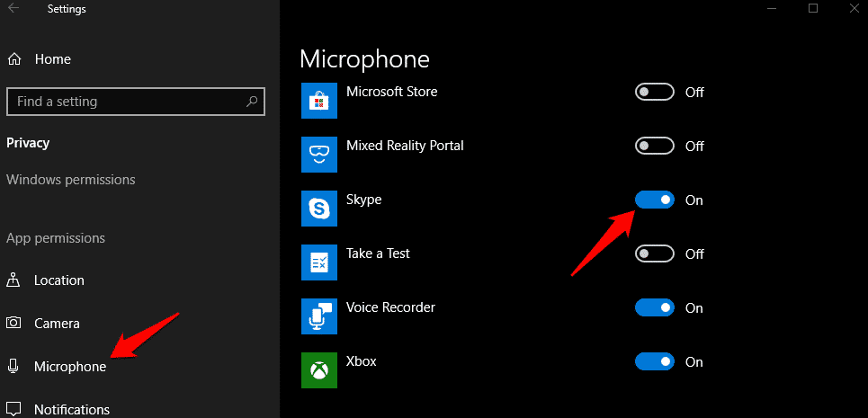Image resolution: width=868 pixels, height=418 pixels.
Task: Click the Skype app name
Action: pyautogui.click(x=363, y=200)
